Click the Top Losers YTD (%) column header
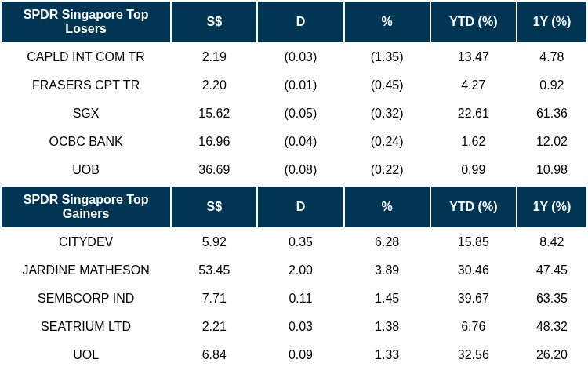The width and height of the screenshot is (588, 370). [473, 22]
